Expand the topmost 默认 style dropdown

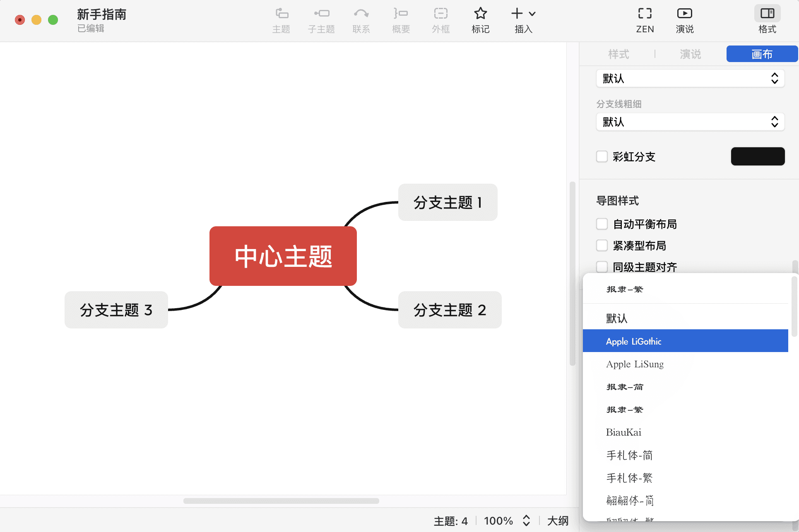[690, 78]
